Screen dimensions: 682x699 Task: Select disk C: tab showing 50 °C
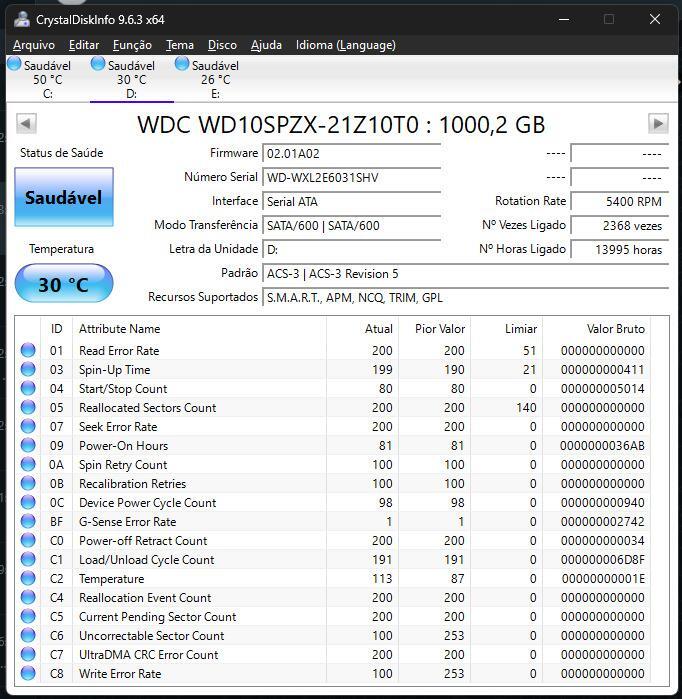pos(48,79)
